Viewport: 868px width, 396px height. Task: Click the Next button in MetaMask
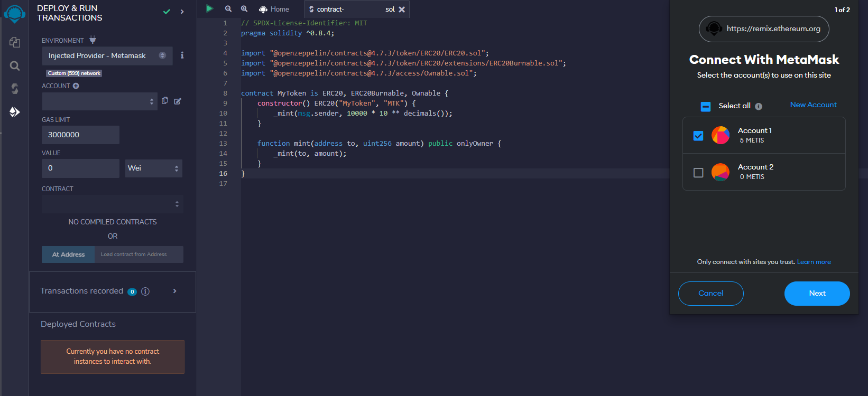click(x=817, y=294)
